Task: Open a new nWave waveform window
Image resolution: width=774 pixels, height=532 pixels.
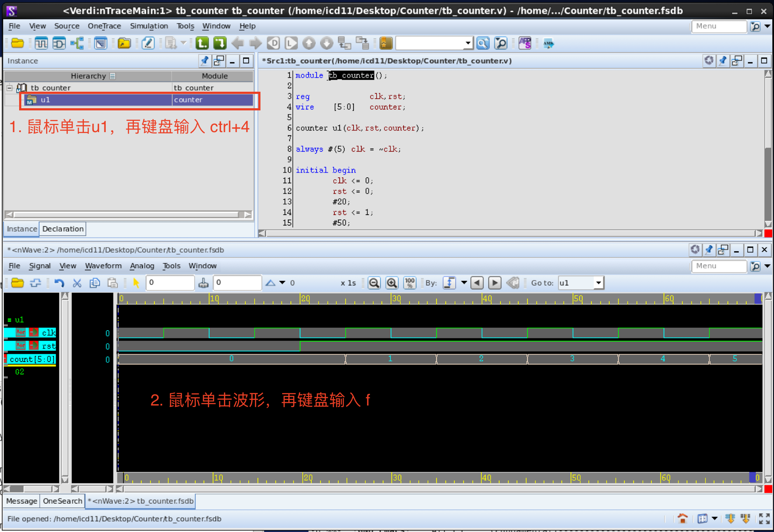Action: (x=41, y=43)
